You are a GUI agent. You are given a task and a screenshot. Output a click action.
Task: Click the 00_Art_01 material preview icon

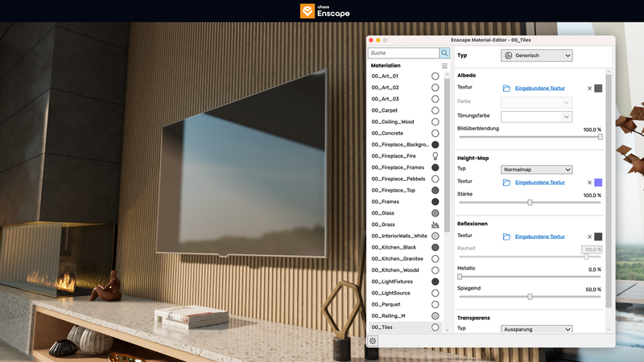pyautogui.click(x=435, y=76)
